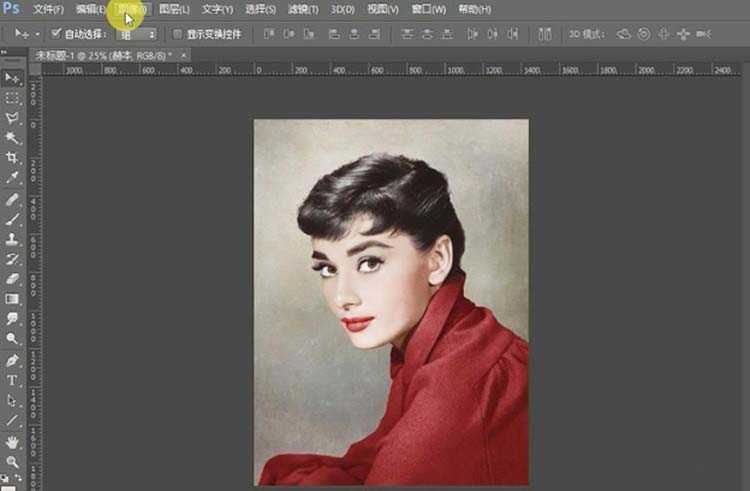Viewport: 750px width, 491px height.
Task: Choose the Eyedropper tool
Action: click(x=13, y=178)
